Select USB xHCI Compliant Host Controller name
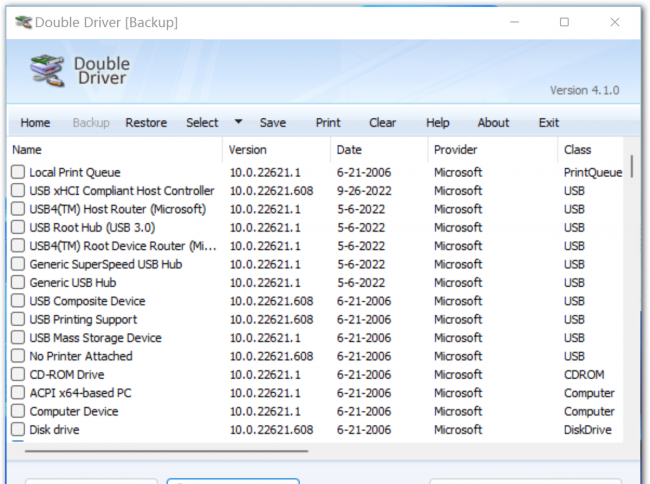The width and height of the screenshot is (650, 484). (x=122, y=191)
